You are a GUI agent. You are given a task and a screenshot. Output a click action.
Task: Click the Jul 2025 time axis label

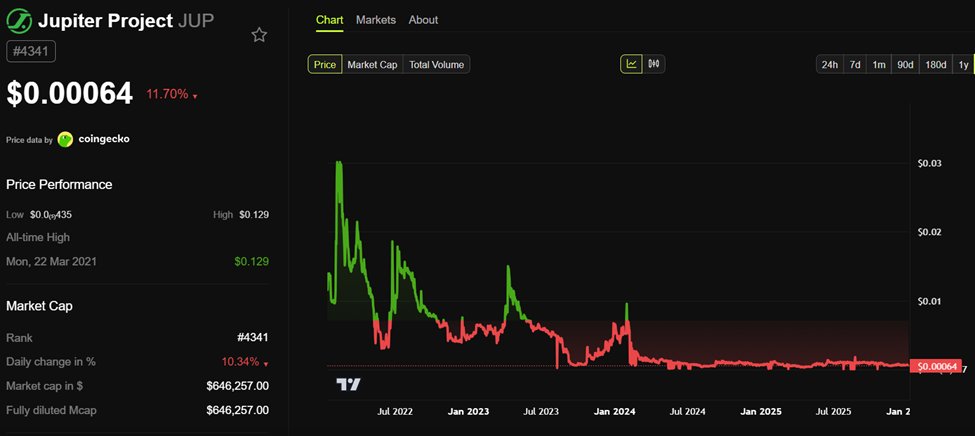point(833,412)
